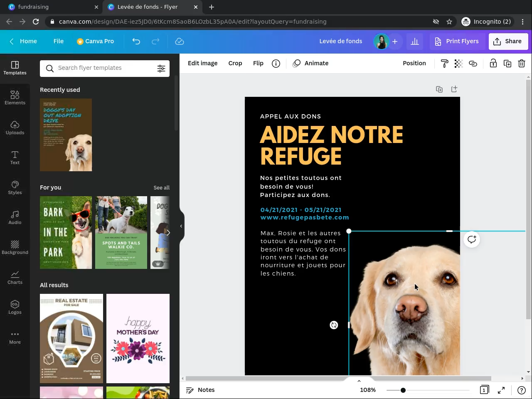Viewport: 532px width, 399px height.
Task: Open a new browser tab
Action: (212, 7)
